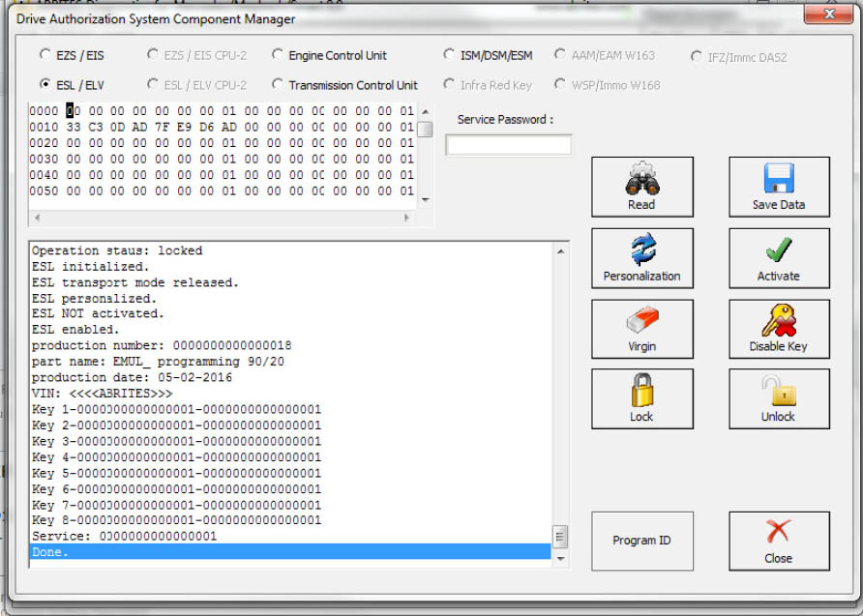
Task: Select Transmission Control Unit radio button
Action: tap(279, 85)
